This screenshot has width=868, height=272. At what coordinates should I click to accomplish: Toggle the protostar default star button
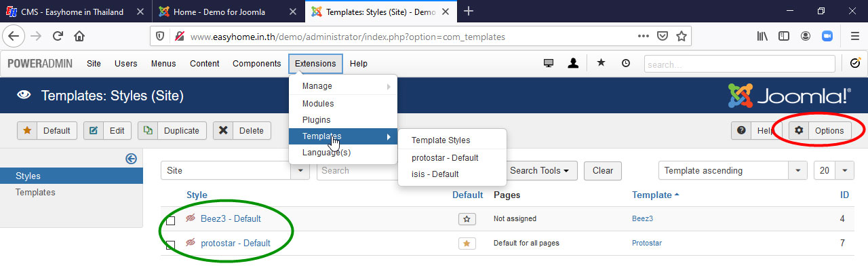467,244
